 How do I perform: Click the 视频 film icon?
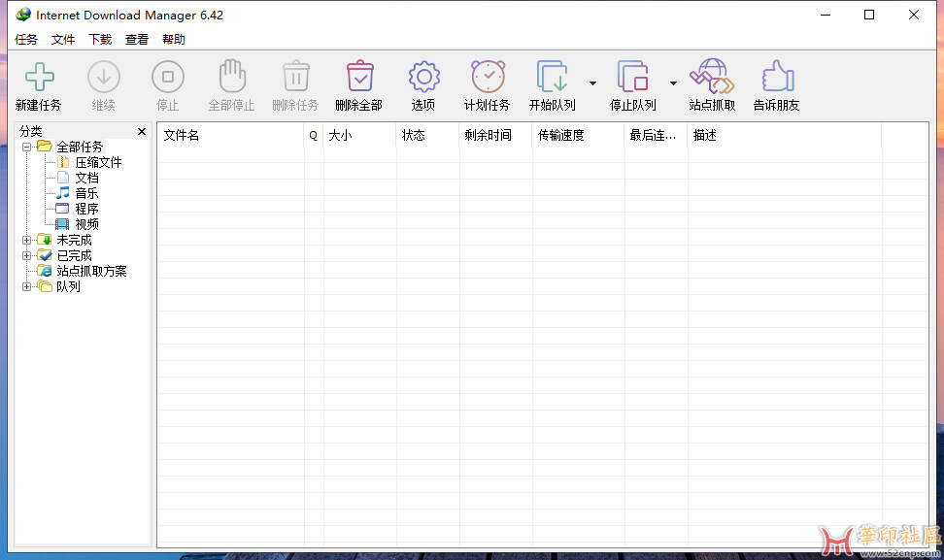tap(62, 224)
